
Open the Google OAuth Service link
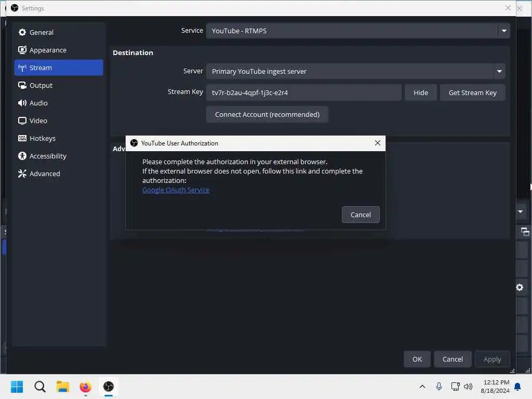[176, 190]
